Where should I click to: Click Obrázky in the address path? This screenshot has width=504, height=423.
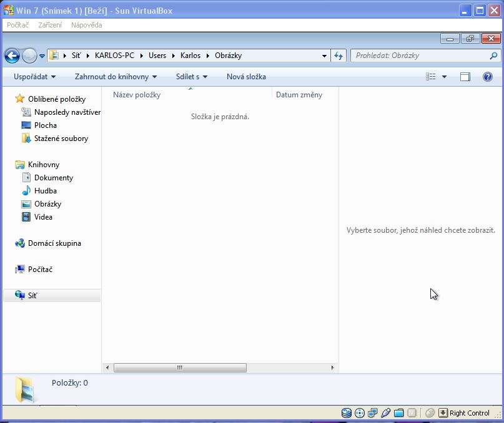(228, 56)
